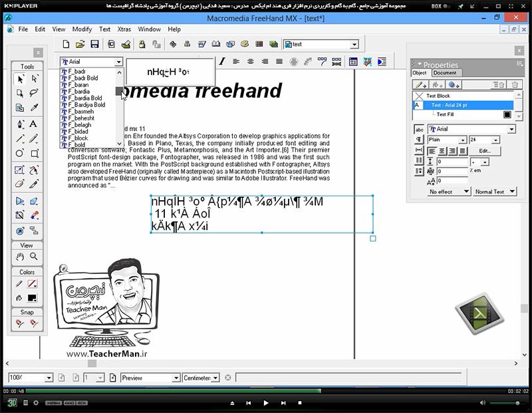Open the Modify menu
532x413 pixels.
click(x=82, y=29)
